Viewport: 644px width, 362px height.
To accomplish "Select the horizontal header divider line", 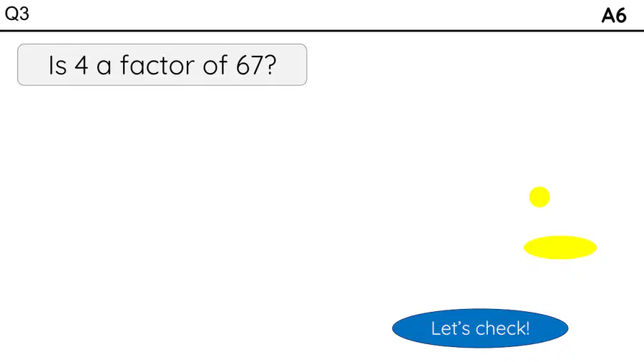I will tap(322, 30).
